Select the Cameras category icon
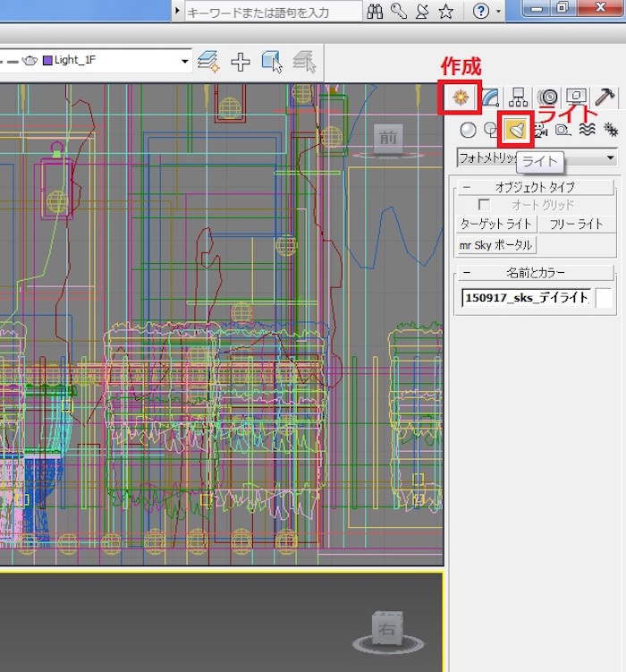626x672 pixels. tap(539, 130)
